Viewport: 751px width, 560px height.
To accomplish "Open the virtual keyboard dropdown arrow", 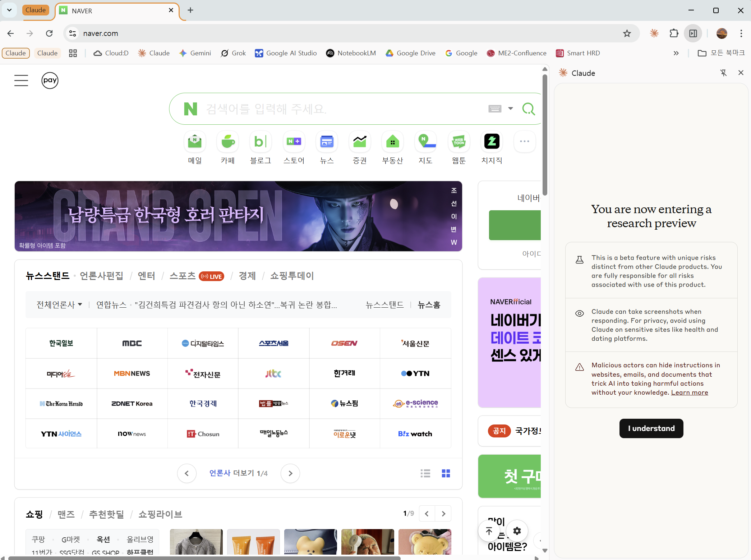I will click(x=510, y=109).
